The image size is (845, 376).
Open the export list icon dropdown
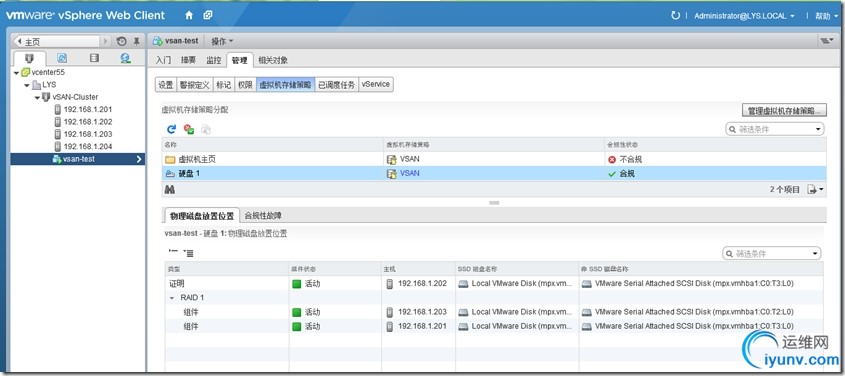pos(815,189)
